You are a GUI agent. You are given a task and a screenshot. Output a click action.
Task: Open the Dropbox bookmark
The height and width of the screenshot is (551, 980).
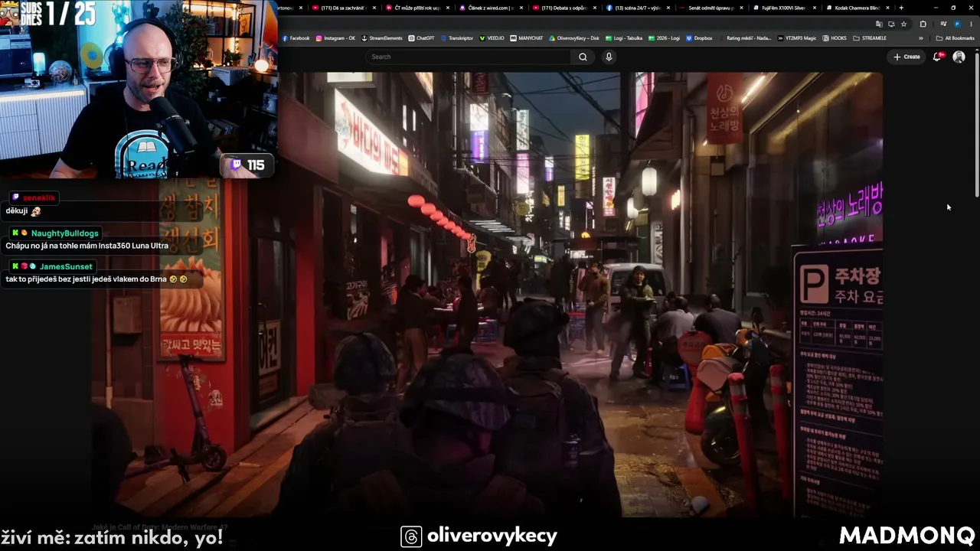click(699, 38)
